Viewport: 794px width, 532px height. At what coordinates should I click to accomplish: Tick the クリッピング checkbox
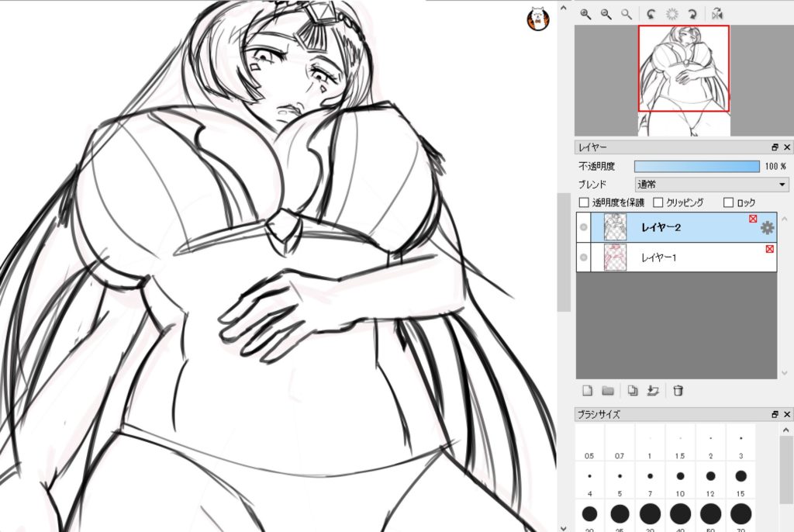tap(658, 202)
